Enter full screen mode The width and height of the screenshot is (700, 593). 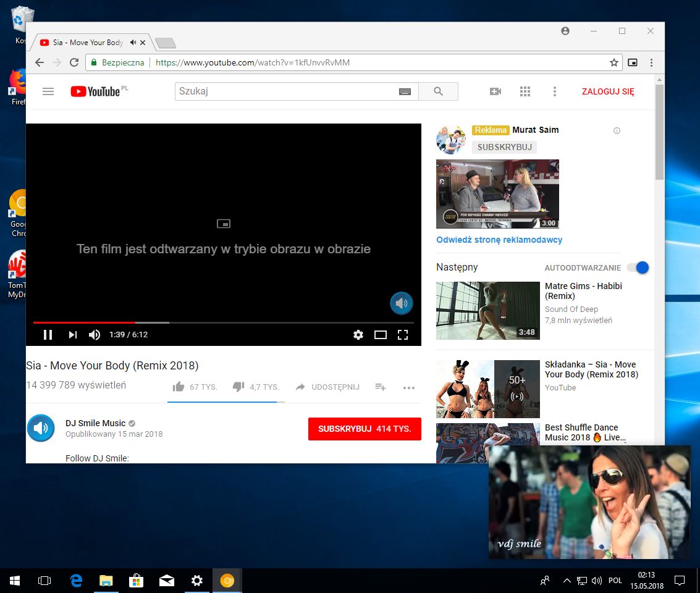(x=403, y=335)
